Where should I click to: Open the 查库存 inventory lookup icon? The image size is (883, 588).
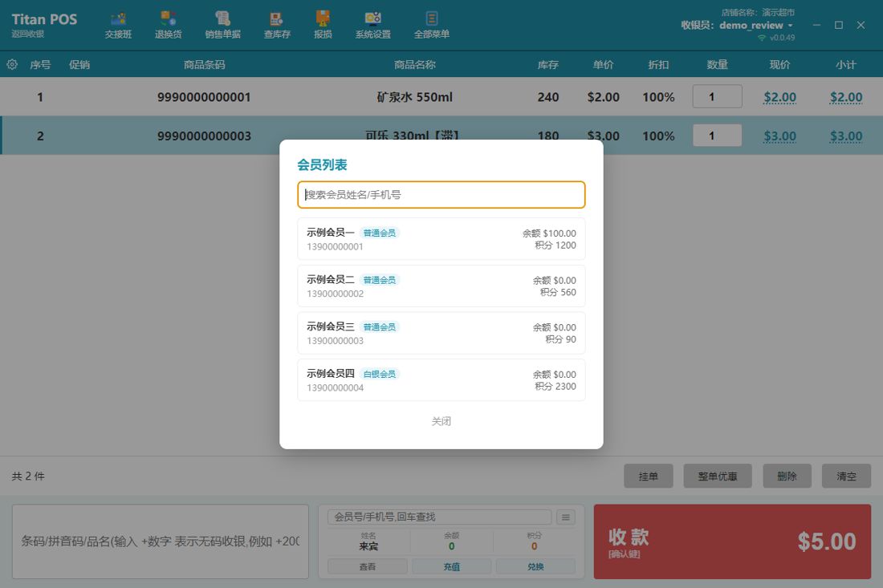[277, 26]
